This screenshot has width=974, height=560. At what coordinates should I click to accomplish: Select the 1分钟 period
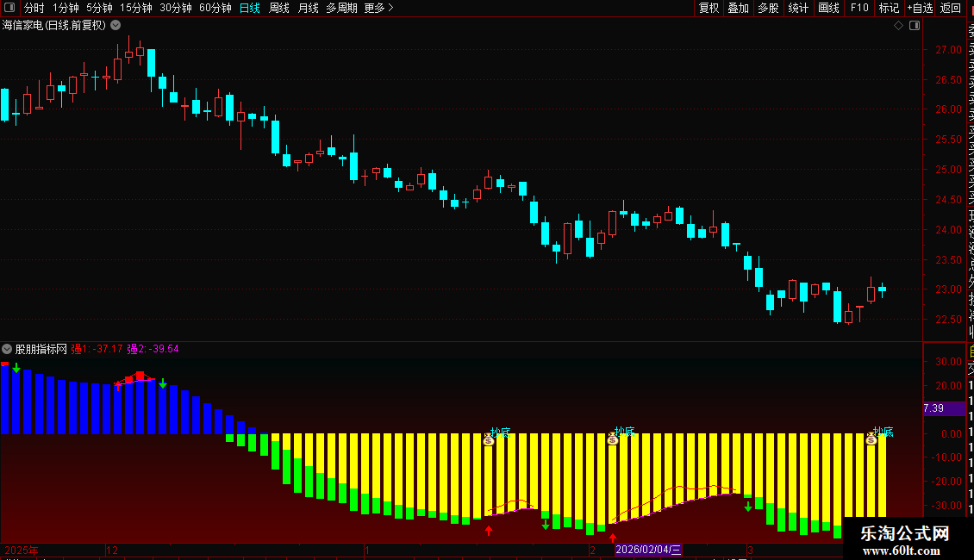[x=66, y=8]
